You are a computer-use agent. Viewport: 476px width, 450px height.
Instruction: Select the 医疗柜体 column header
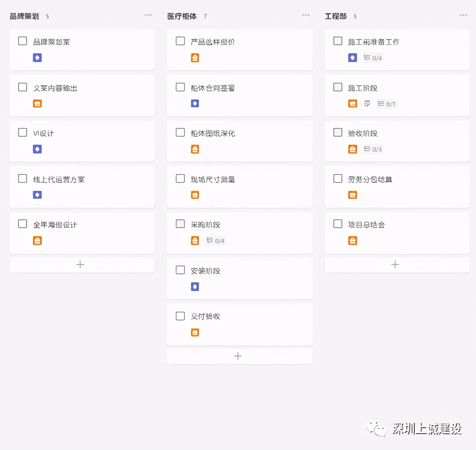pyautogui.click(x=182, y=16)
